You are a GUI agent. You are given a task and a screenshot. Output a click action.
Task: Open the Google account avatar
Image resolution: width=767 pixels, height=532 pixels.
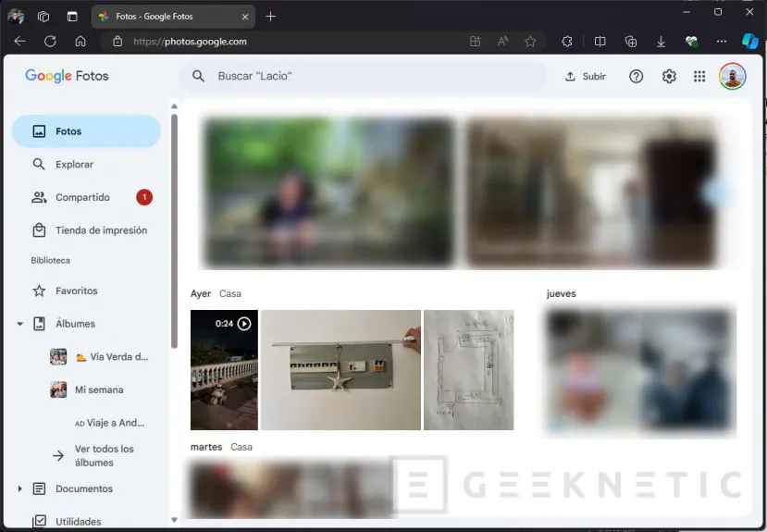tap(732, 76)
